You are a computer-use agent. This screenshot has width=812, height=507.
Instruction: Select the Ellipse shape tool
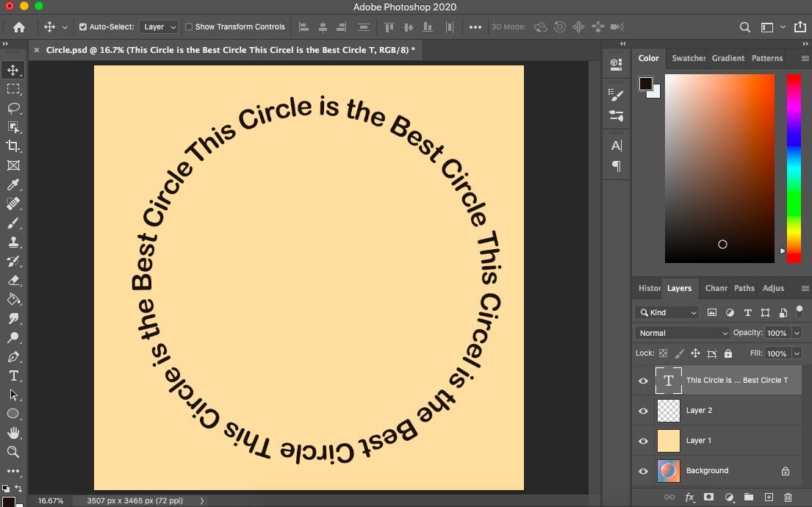point(13,414)
